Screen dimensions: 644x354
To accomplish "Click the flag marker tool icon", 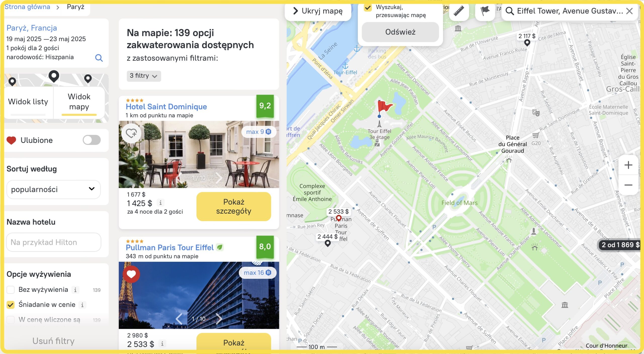I will coord(485,11).
